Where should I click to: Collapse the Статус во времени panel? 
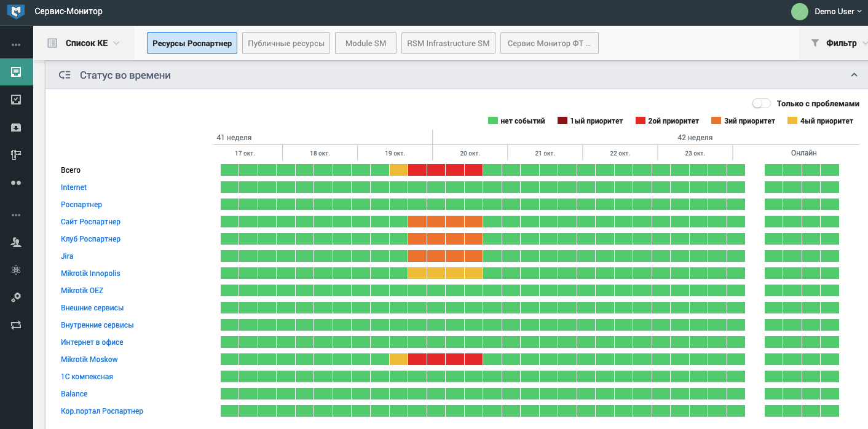(854, 74)
